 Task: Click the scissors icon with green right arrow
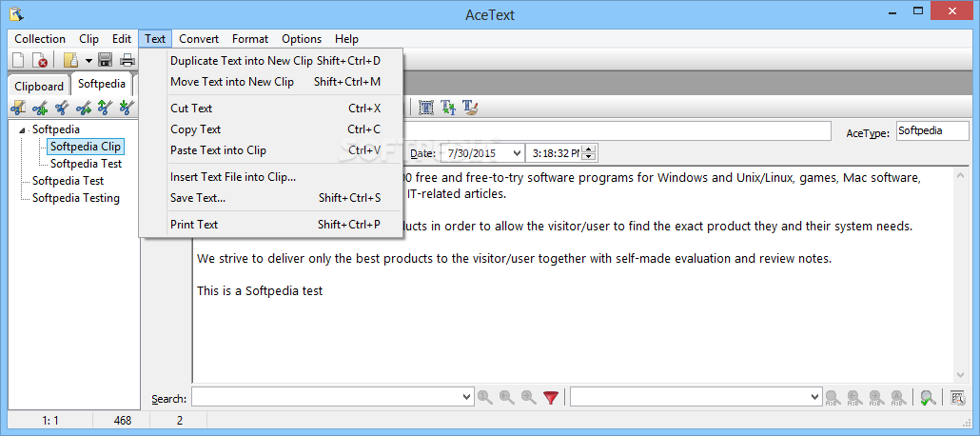[83, 108]
